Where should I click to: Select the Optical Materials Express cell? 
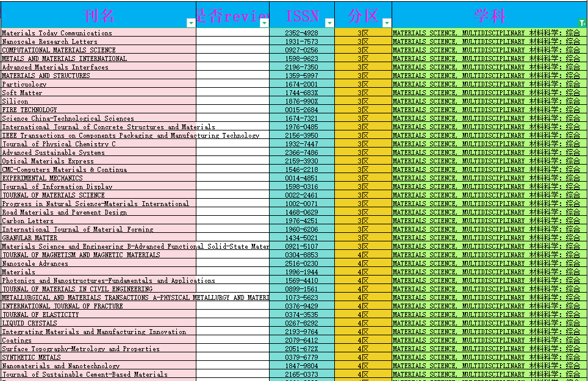(x=98, y=161)
